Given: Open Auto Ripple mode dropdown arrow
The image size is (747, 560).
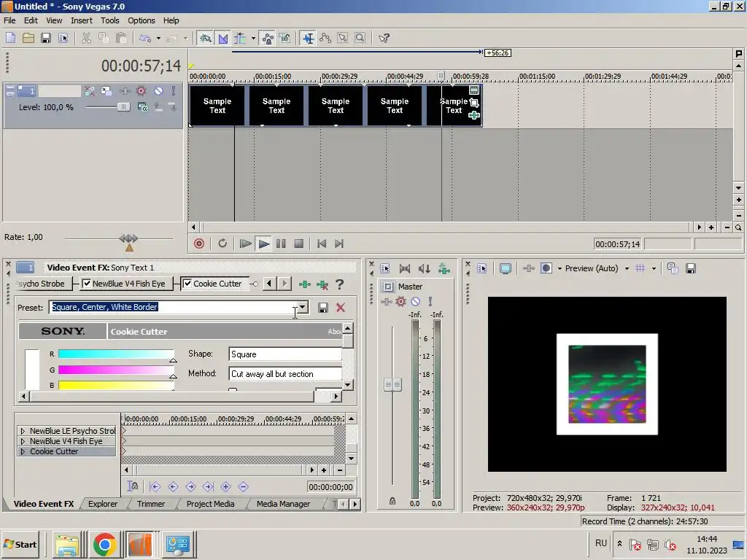Looking at the screenshot, I should click(253, 38).
